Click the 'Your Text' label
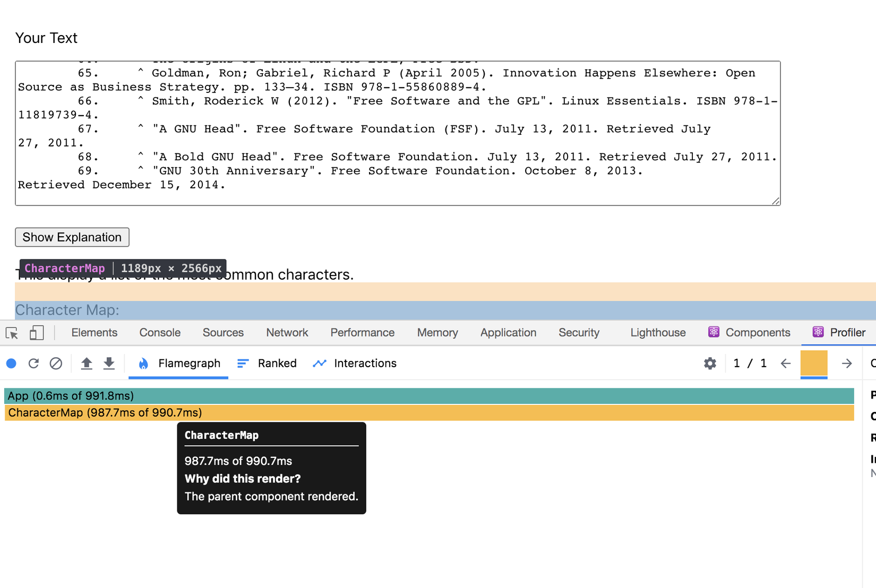The image size is (876, 588). (46, 38)
